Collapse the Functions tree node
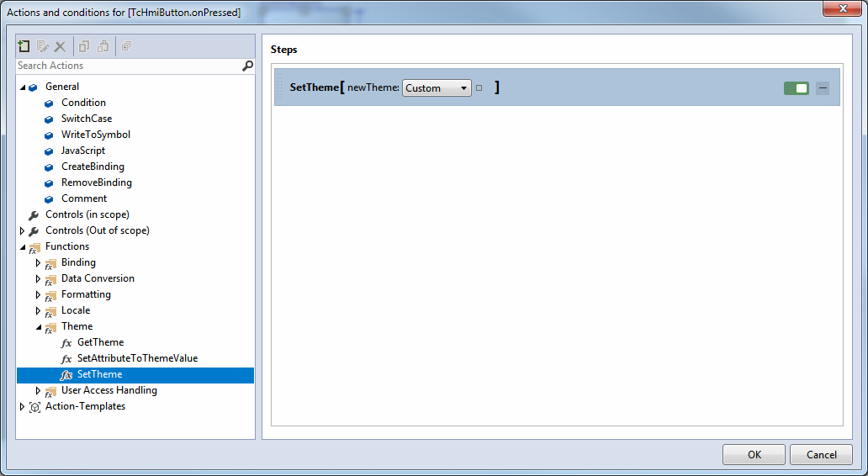Image resolution: width=868 pixels, height=476 pixels. (23, 247)
